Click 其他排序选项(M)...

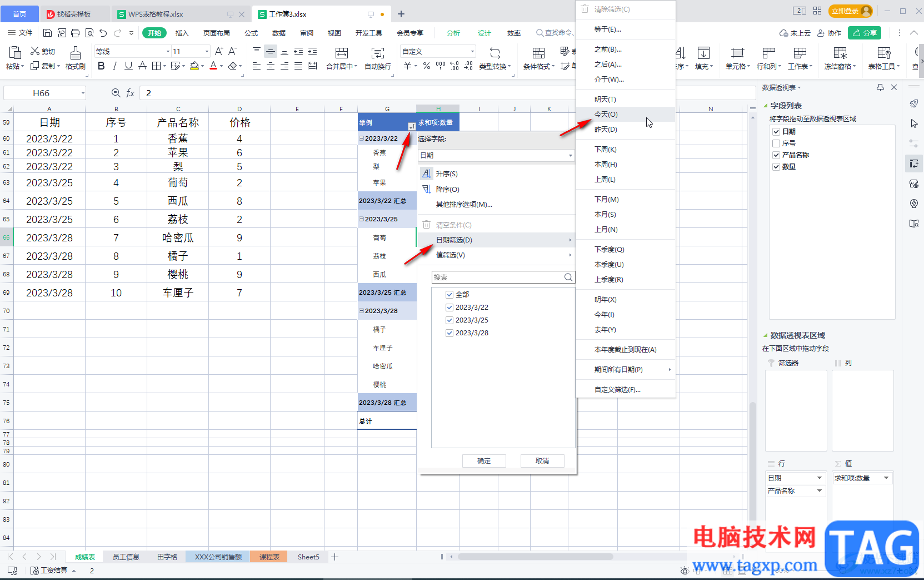tap(464, 205)
